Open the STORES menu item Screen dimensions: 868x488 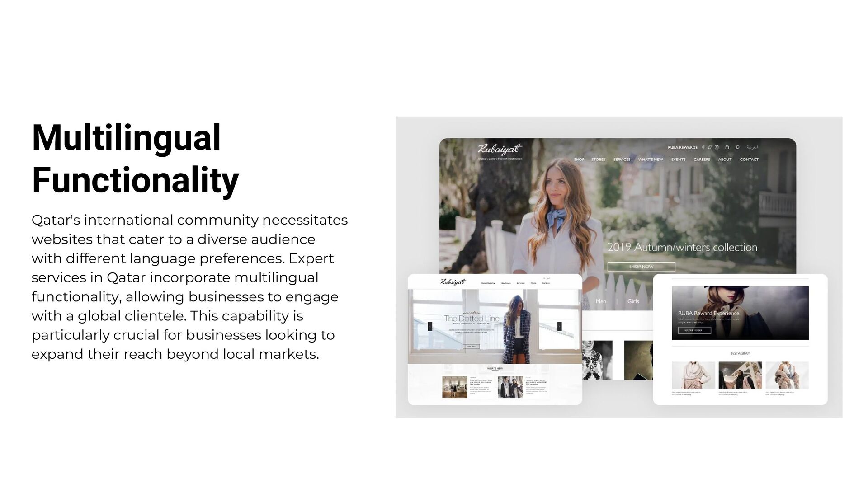[598, 160]
